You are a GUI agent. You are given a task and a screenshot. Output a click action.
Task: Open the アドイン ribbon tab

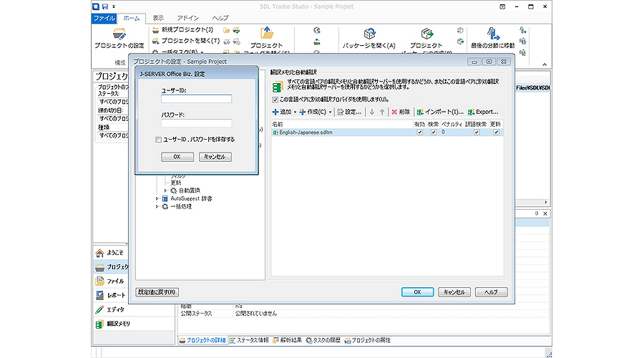[187, 18]
